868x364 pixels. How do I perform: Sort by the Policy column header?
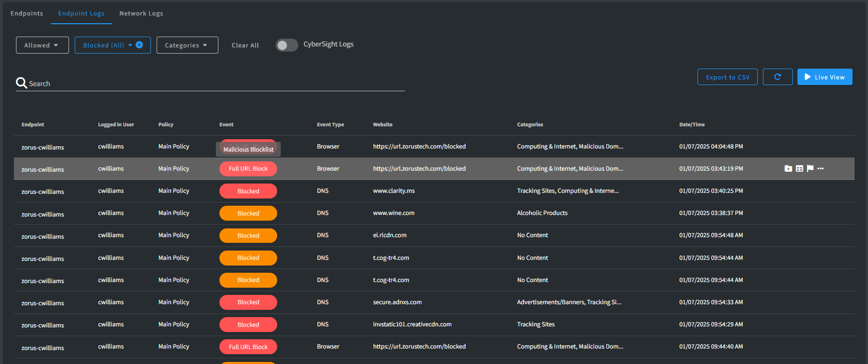(x=166, y=124)
